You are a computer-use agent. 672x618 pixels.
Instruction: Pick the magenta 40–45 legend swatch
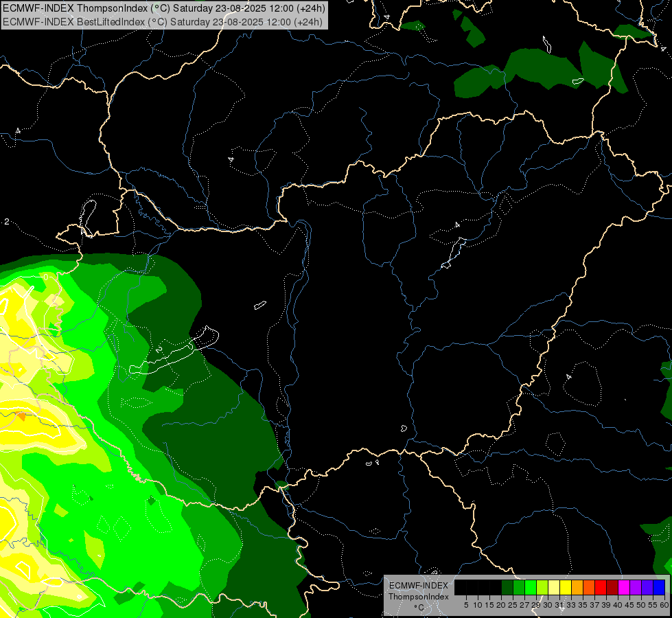(x=624, y=587)
